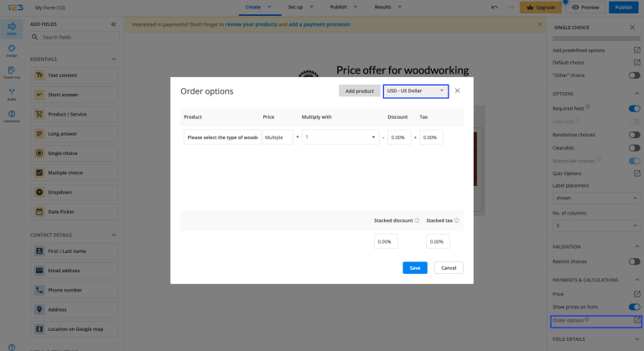Open the Multiply with dropdown
Screen dimensions: 644x351
point(340,137)
